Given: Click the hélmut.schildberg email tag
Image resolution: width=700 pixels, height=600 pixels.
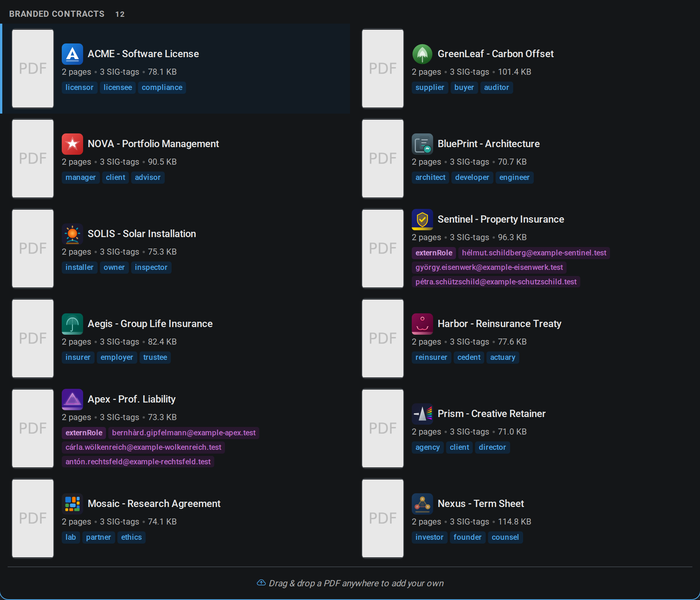Looking at the screenshot, I should coord(534,253).
